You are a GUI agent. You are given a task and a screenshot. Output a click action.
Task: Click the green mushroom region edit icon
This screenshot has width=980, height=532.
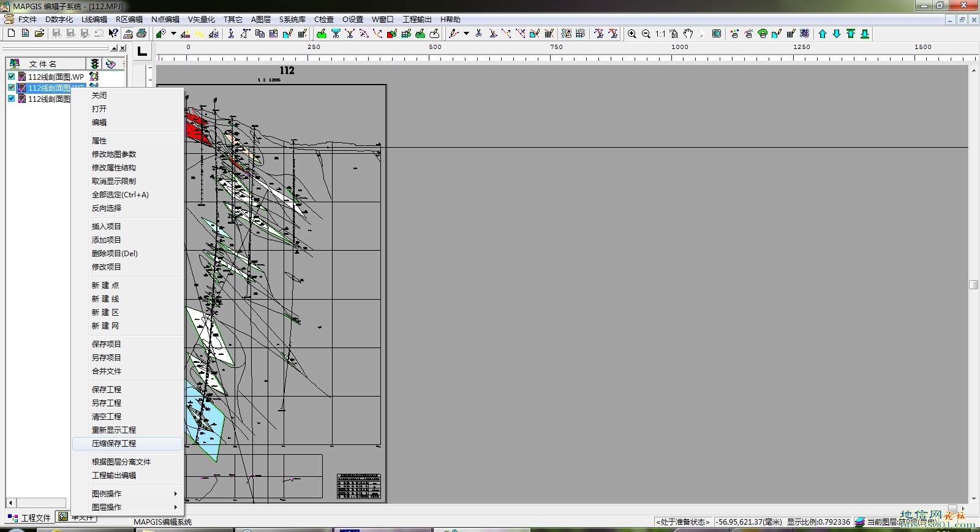(x=763, y=34)
